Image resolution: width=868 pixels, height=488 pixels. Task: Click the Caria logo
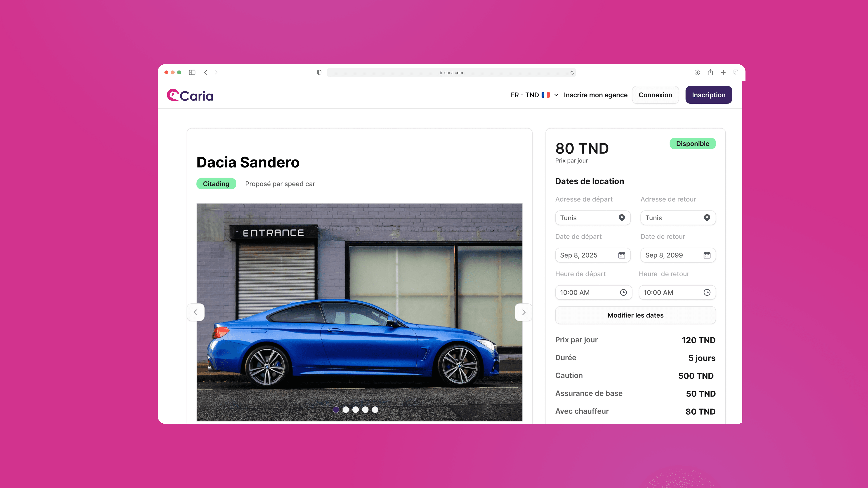(190, 95)
